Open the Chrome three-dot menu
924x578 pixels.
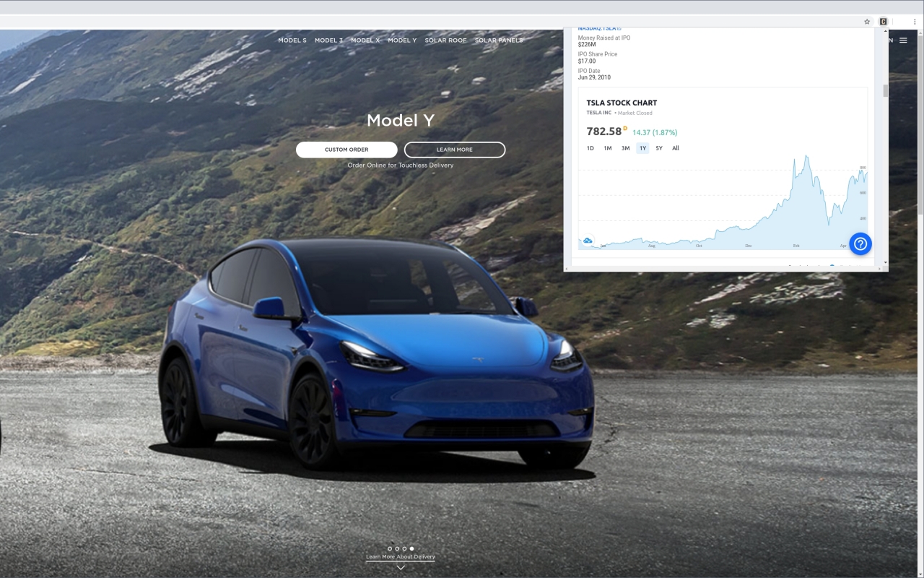click(915, 22)
